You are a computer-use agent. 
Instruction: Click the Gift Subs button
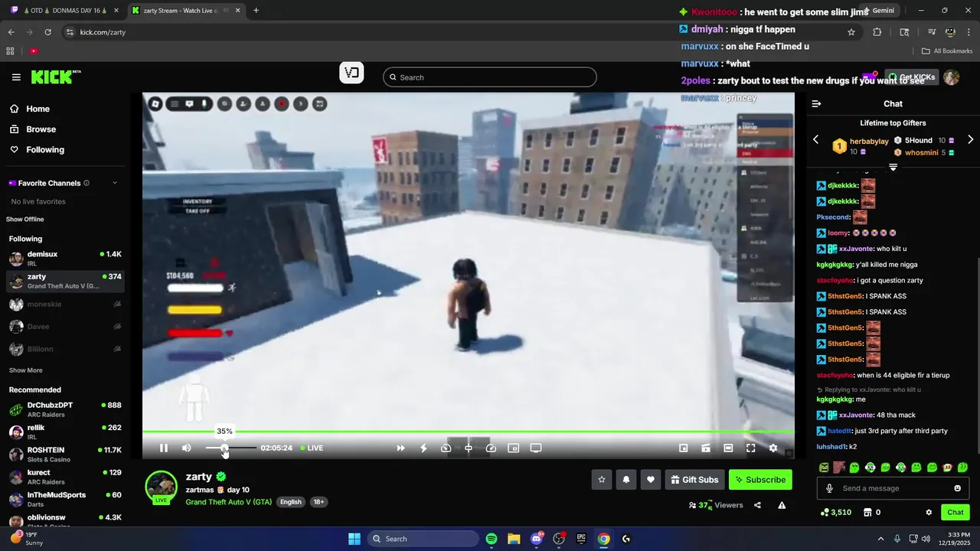[x=694, y=480]
